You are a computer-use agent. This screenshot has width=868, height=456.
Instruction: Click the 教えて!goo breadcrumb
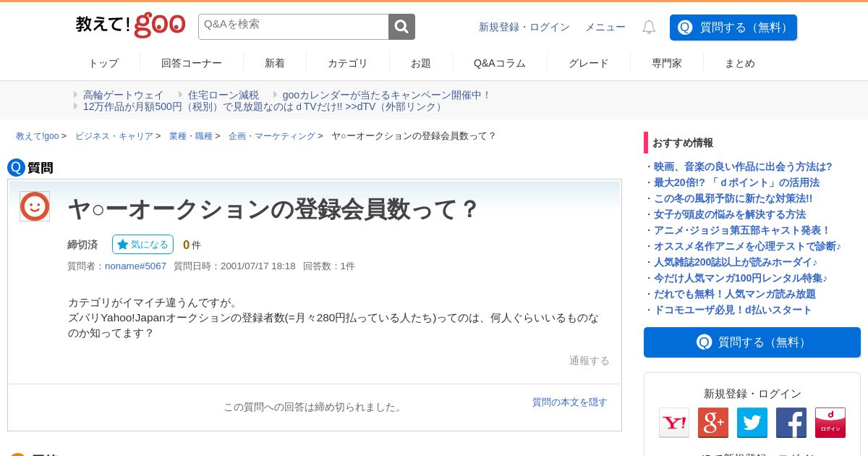tap(38, 136)
